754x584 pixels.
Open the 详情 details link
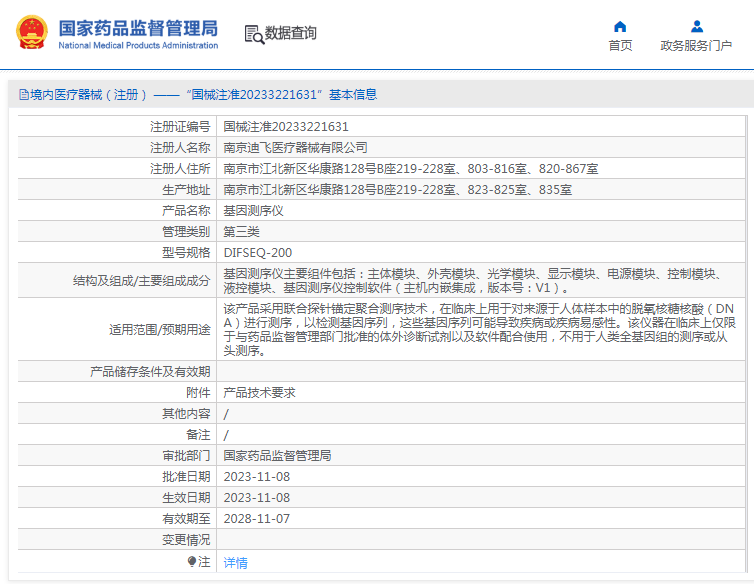click(x=236, y=562)
